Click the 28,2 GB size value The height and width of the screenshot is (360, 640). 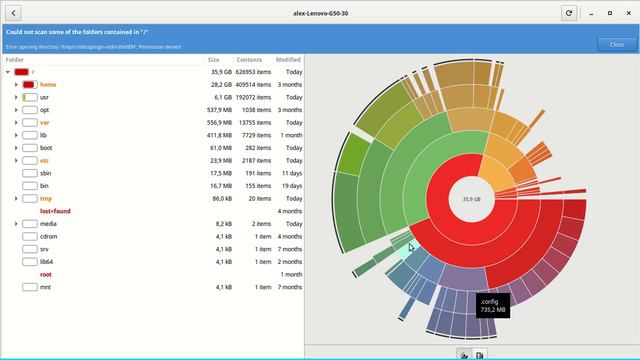click(221, 84)
